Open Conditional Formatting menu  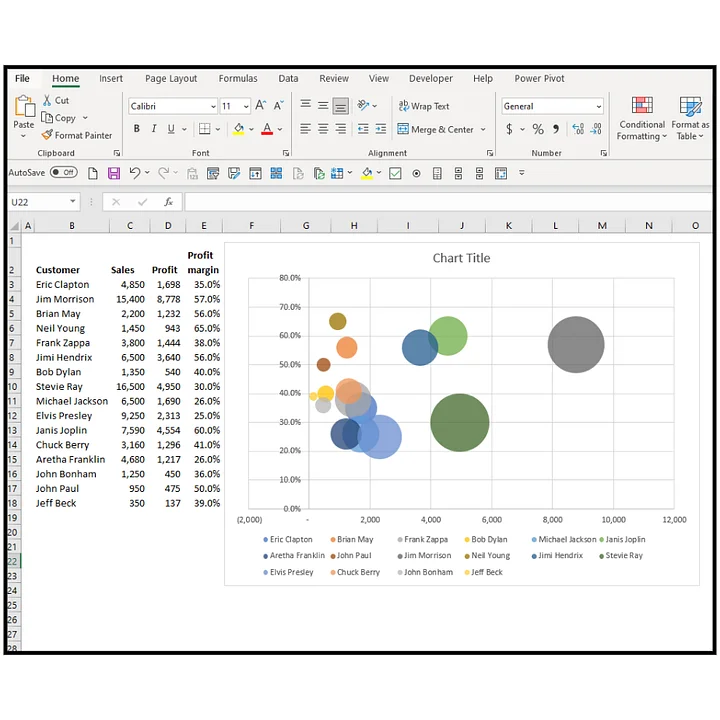[641, 118]
